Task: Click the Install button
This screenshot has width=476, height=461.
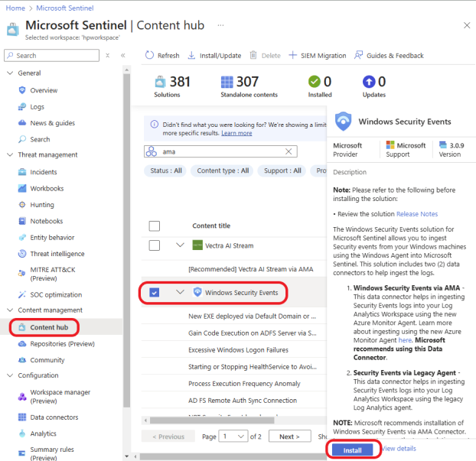Action: [x=353, y=450]
